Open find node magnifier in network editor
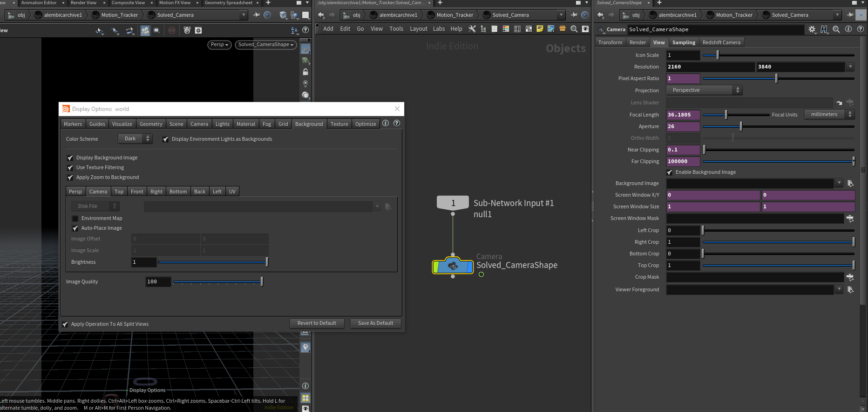868x412 pixels. point(574,29)
